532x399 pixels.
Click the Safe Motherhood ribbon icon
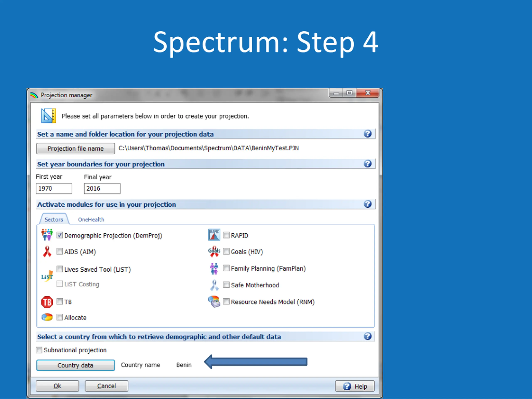tap(214, 285)
